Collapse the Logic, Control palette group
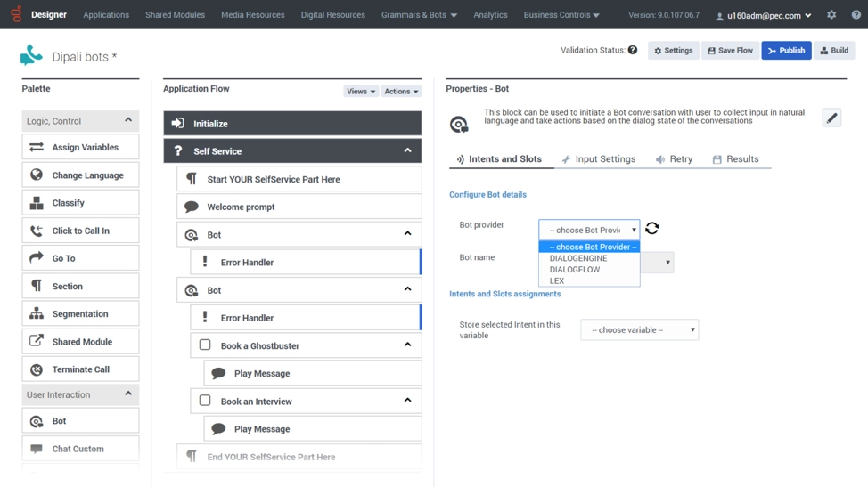The height and width of the screenshot is (487, 868). click(x=127, y=120)
